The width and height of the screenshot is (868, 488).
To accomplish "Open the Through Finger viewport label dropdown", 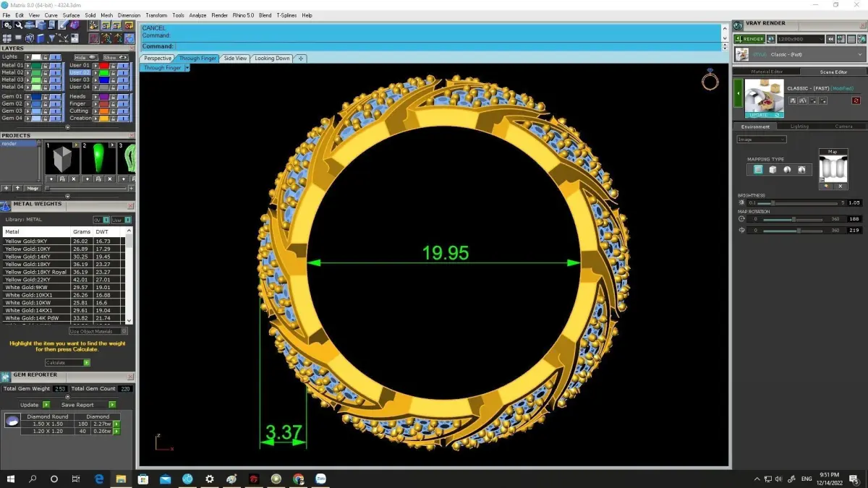I will (x=187, y=67).
